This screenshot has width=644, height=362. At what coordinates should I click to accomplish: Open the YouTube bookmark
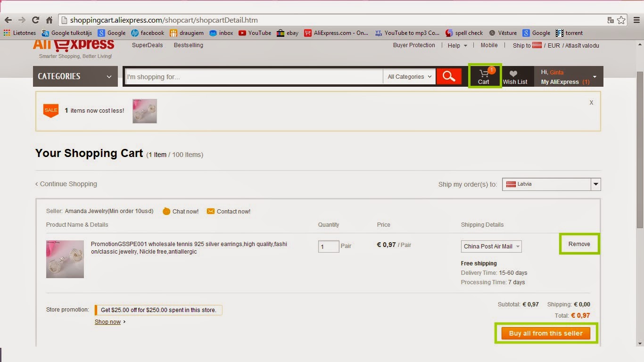(255, 33)
